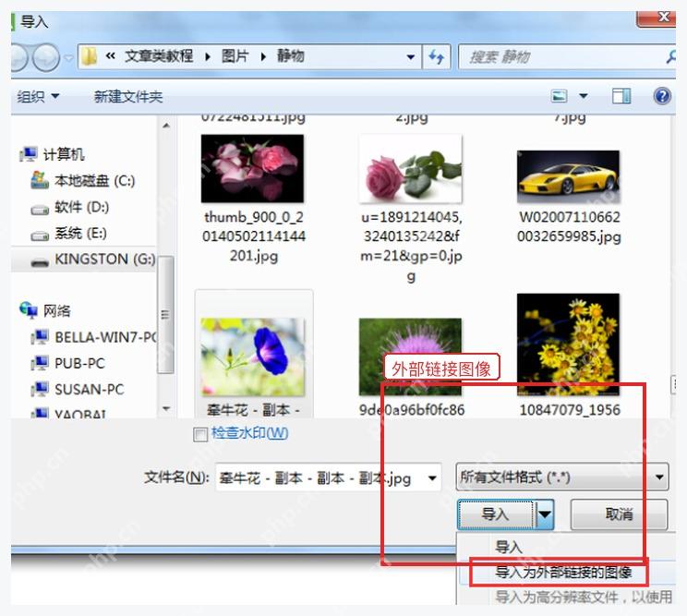687x616 pixels.
Task: Click the refresh arrows beside address bar
Action: [437, 57]
